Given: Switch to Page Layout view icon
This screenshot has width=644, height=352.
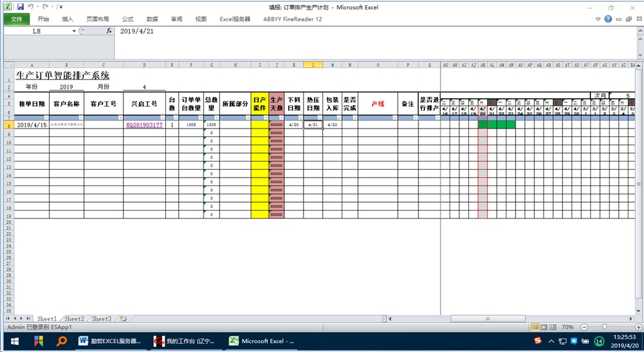Looking at the screenshot, I should tap(544, 327).
